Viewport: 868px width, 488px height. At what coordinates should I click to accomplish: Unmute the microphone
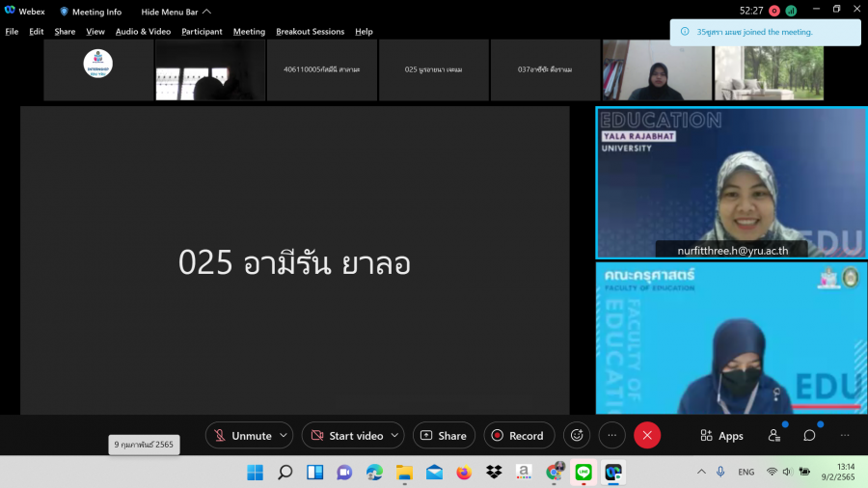point(242,436)
